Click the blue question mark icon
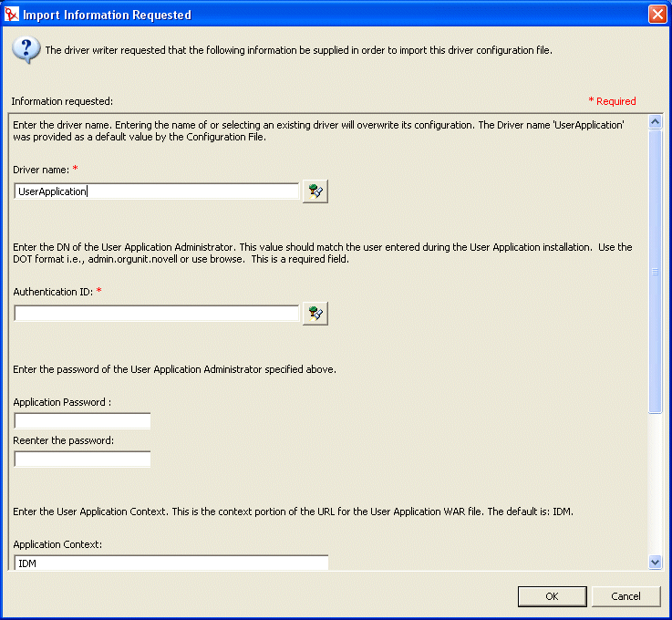The height and width of the screenshot is (620, 672). pos(26,50)
